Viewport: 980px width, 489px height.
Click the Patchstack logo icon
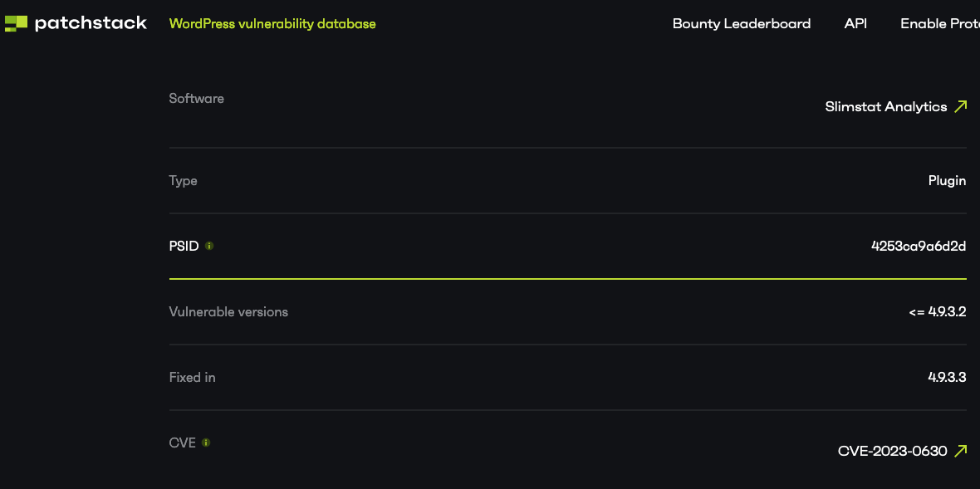click(x=17, y=24)
